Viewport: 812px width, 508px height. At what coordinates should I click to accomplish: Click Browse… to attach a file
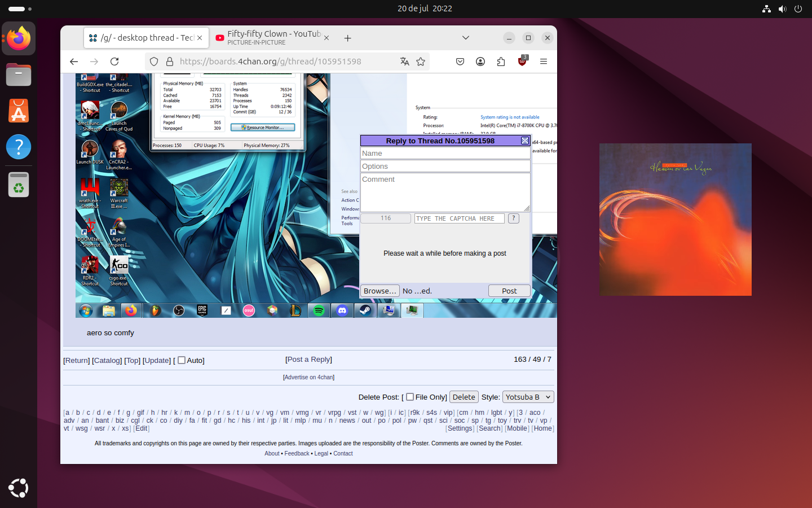(380, 291)
